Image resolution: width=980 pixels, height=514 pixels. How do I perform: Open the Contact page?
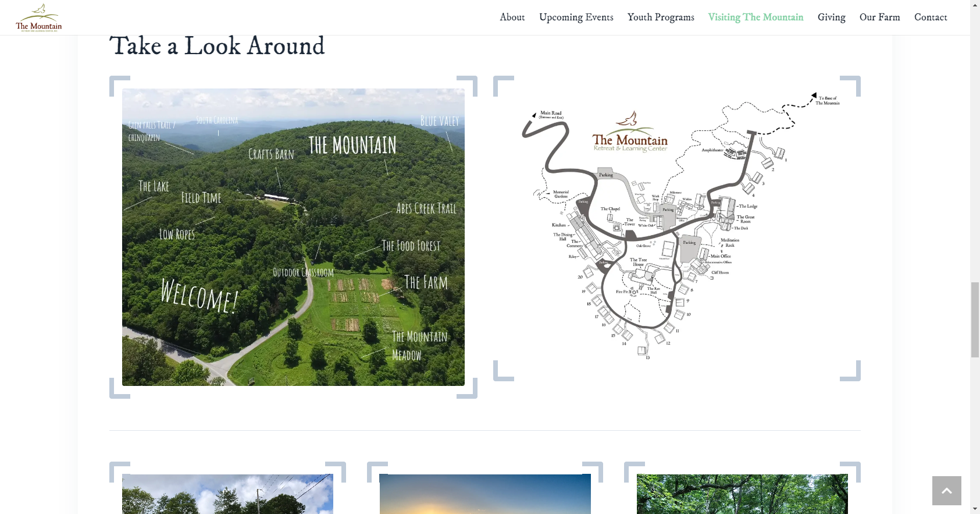tap(931, 17)
